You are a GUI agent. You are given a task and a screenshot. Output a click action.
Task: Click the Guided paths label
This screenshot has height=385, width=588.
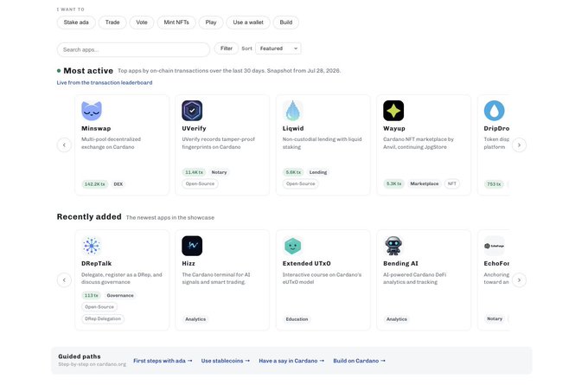coord(80,356)
